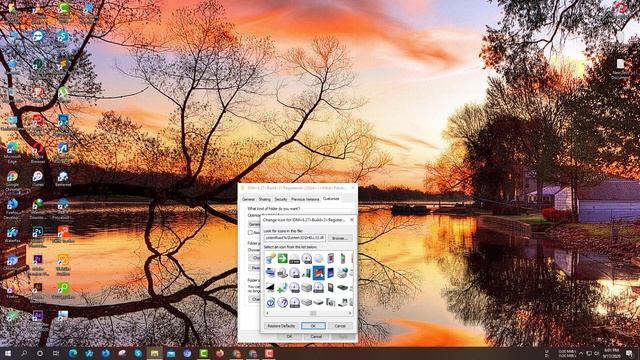Open the notification center icon
Viewport: 640px width, 360px height.
[x=629, y=353]
